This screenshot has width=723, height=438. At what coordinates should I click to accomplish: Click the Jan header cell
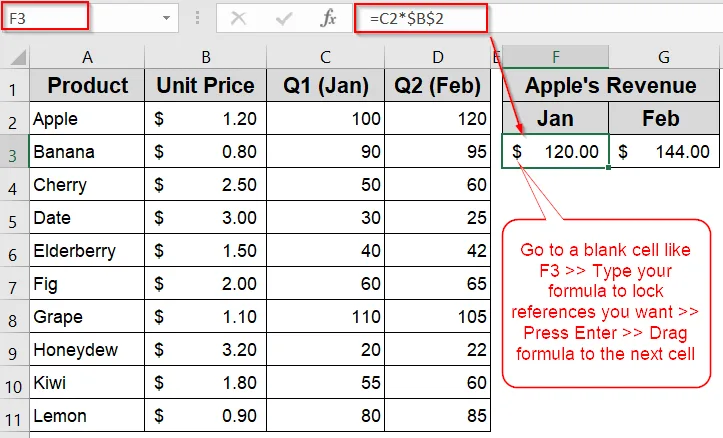(556, 118)
